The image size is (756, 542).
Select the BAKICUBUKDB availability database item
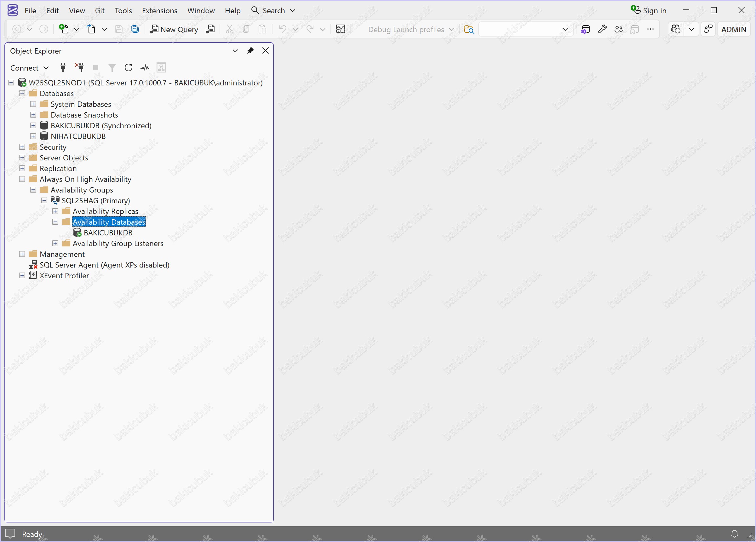point(108,233)
